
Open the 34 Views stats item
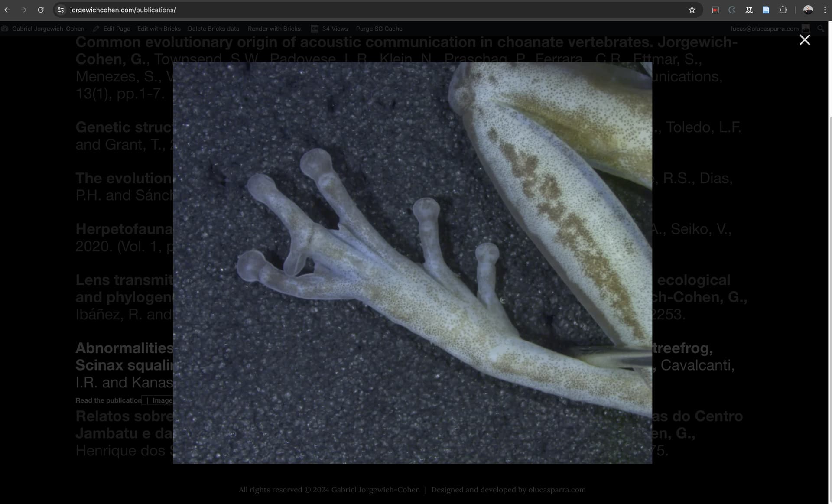(330, 29)
